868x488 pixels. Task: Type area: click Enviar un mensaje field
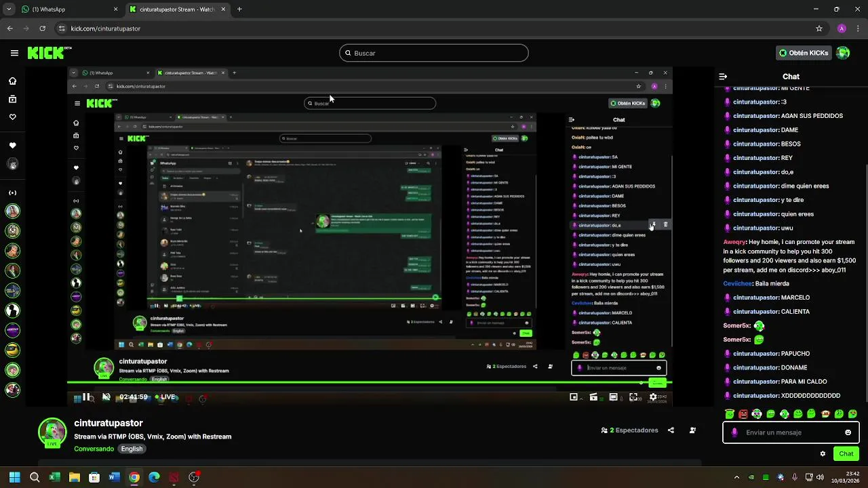pyautogui.click(x=791, y=432)
